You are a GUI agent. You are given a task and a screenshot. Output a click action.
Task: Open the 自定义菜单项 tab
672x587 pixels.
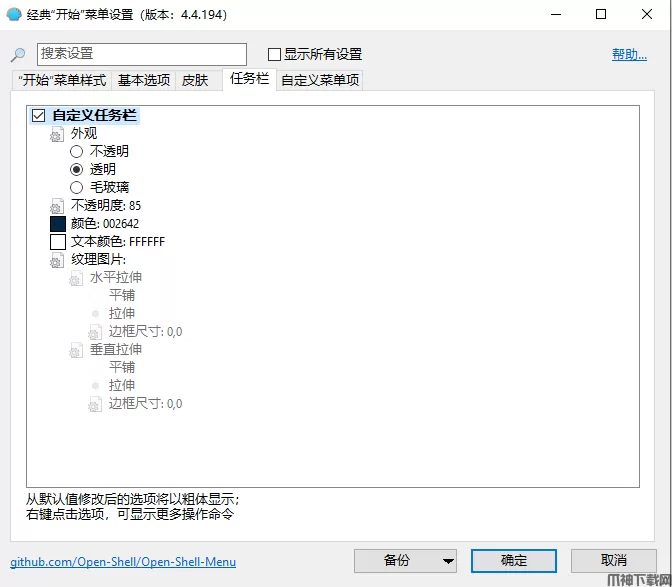tap(320, 80)
